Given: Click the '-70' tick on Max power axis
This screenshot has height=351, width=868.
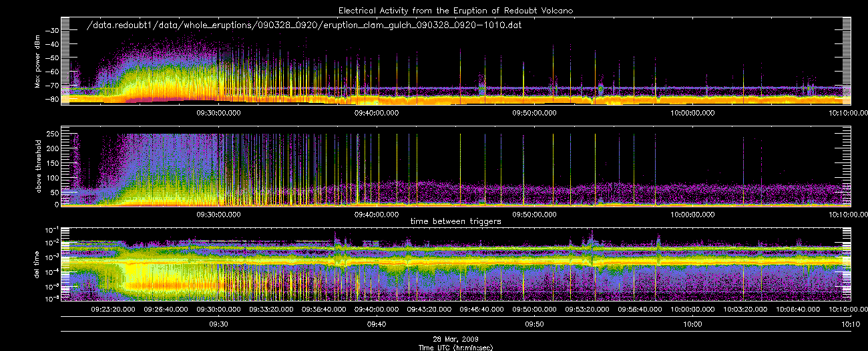Looking at the screenshot, I should pos(53,86).
